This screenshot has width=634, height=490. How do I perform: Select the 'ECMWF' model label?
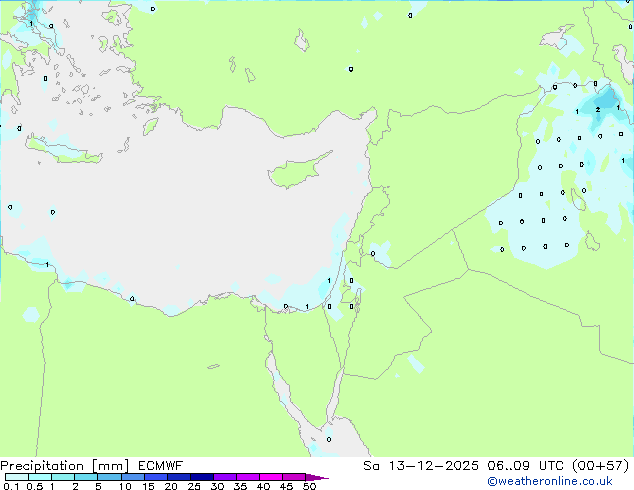pyautogui.click(x=160, y=466)
